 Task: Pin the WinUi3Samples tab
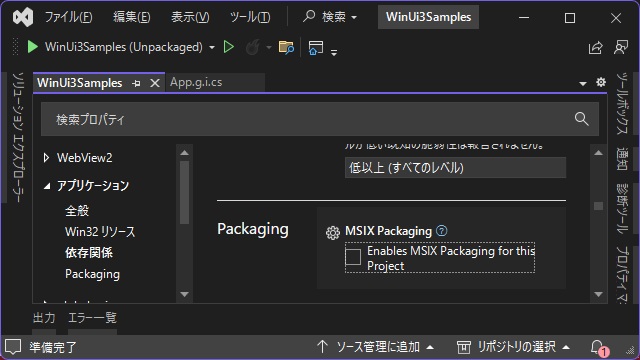pos(136,83)
